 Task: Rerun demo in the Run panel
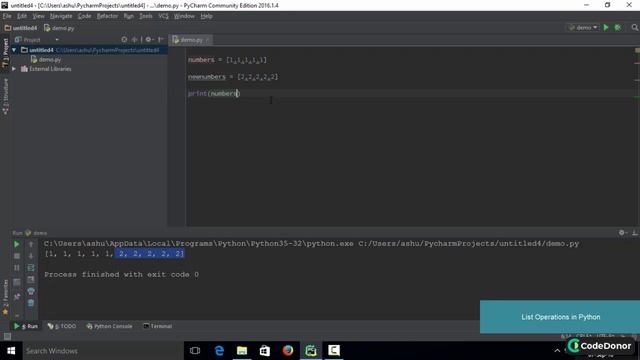pos(16,244)
